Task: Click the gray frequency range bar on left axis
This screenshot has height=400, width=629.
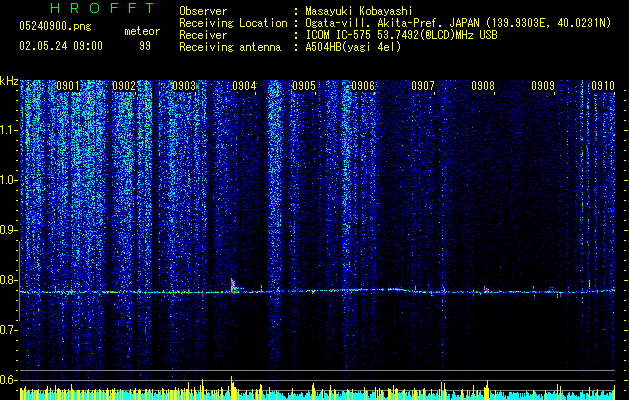Action: (19, 280)
